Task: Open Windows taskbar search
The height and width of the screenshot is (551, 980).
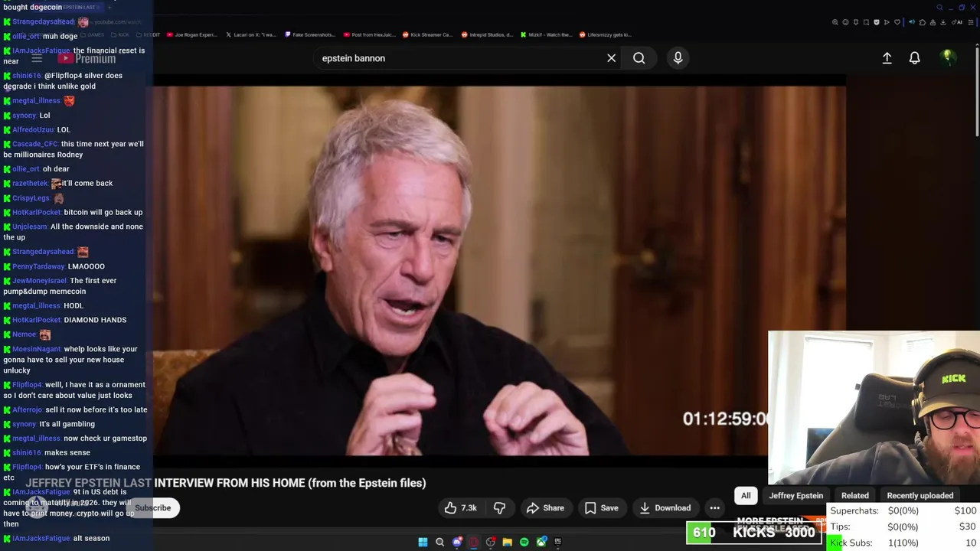Action: 439,542
